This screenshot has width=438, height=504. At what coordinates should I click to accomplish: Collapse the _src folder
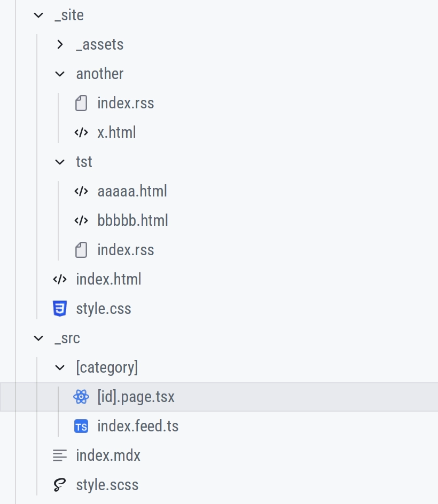pyautogui.click(x=38, y=338)
